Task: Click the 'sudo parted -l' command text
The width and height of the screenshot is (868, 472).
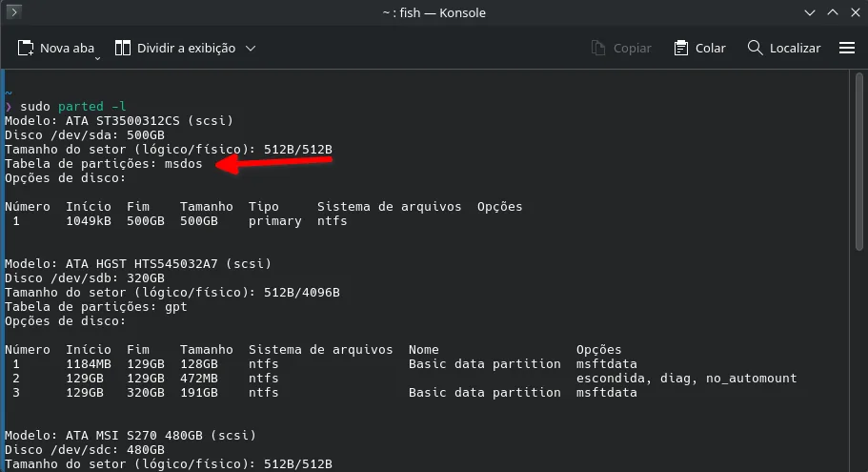Action: (x=73, y=107)
